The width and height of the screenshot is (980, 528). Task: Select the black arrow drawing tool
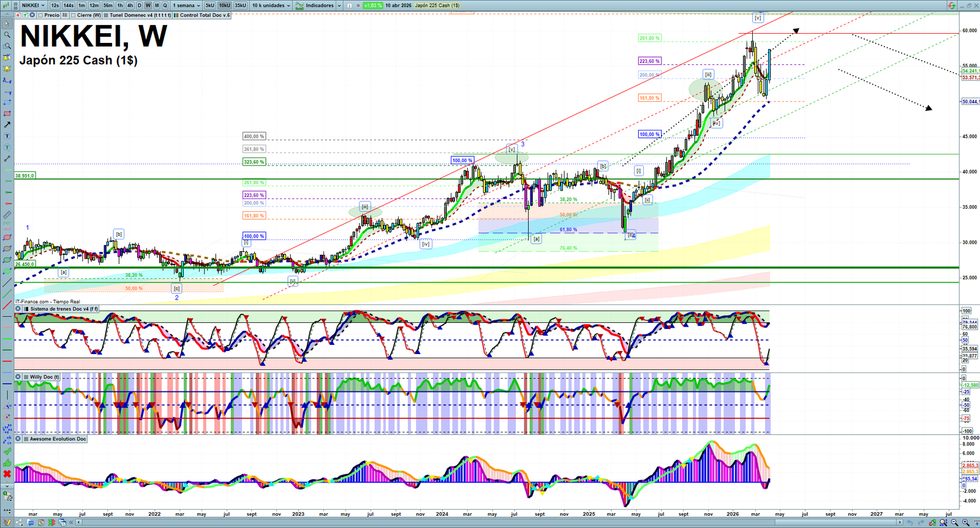(7, 125)
